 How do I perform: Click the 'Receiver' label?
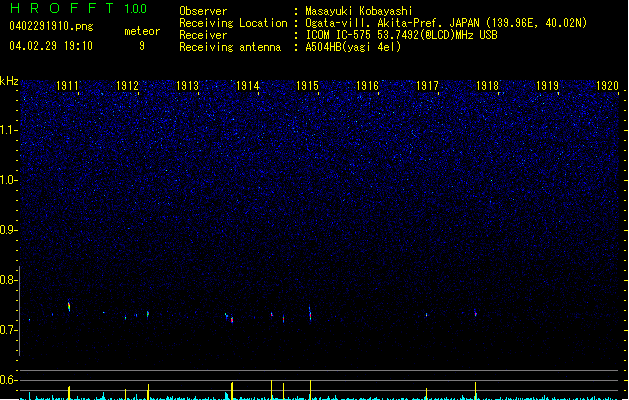[x=203, y=35]
